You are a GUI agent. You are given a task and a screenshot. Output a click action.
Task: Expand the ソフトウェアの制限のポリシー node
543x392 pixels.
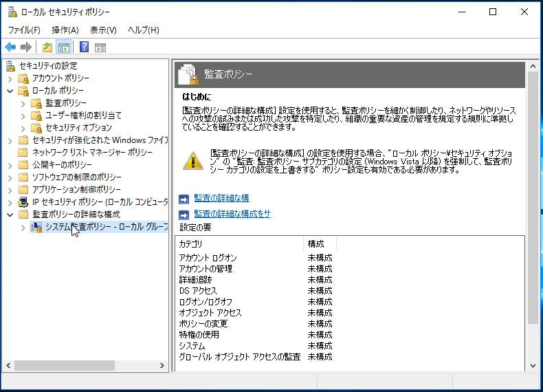pyautogui.click(x=10, y=178)
